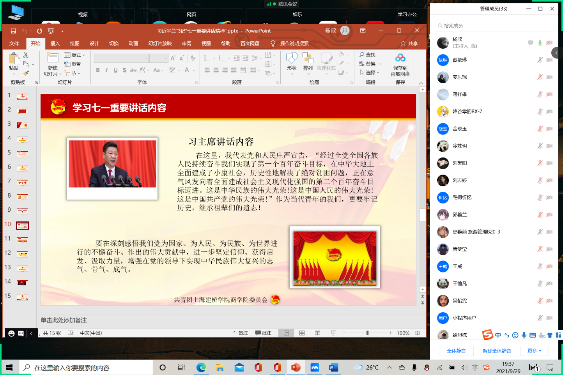This screenshot has width=563, height=375.
Task: Click Unmute All (解除全体静音) button
Action: [497, 351]
